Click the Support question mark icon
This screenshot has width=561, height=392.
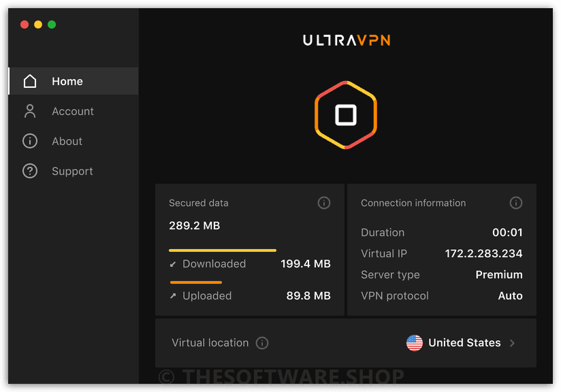30,171
